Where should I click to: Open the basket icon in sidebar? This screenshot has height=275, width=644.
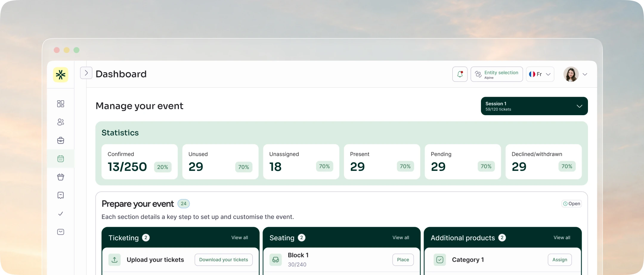[x=61, y=177]
